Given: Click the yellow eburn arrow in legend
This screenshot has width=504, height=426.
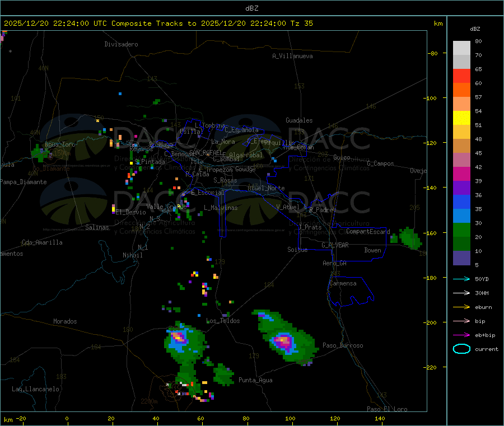Looking at the screenshot, I should point(461,307).
